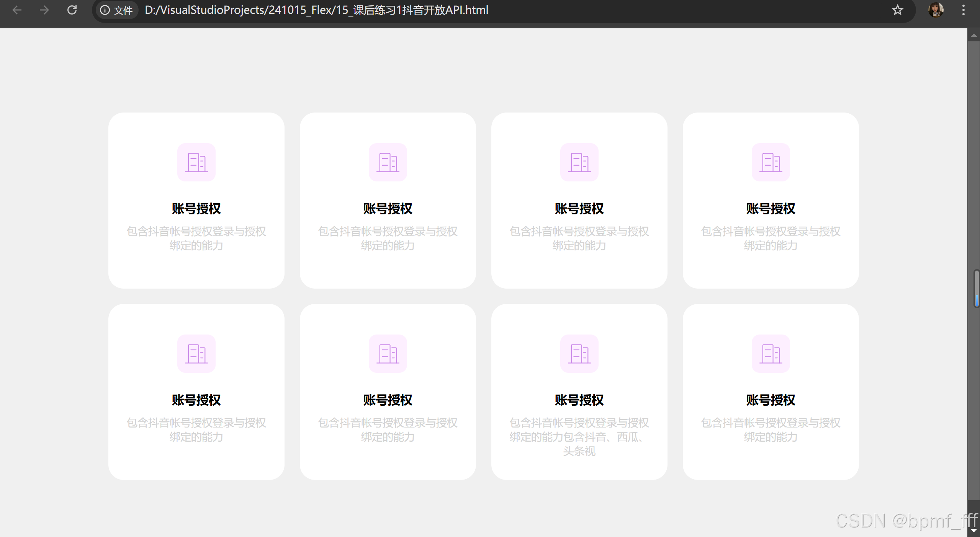Click the address bar URL text
The image size is (980, 537).
[316, 10]
